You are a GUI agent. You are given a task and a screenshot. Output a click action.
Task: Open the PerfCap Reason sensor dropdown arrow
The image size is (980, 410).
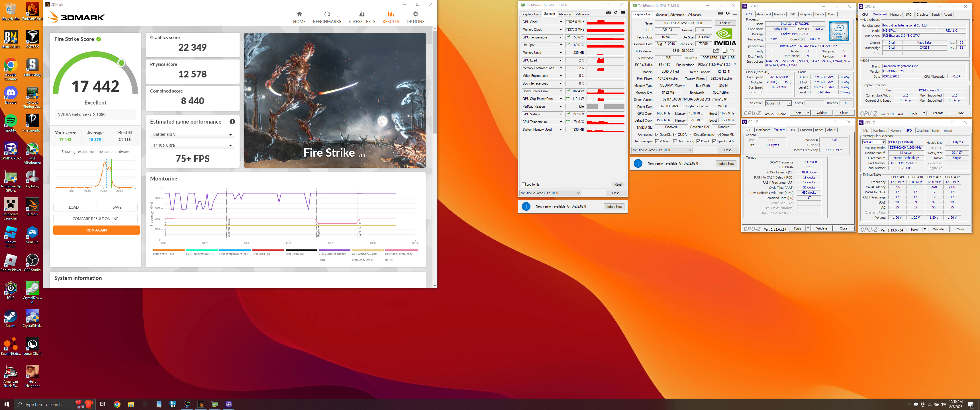click(x=560, y=106)
